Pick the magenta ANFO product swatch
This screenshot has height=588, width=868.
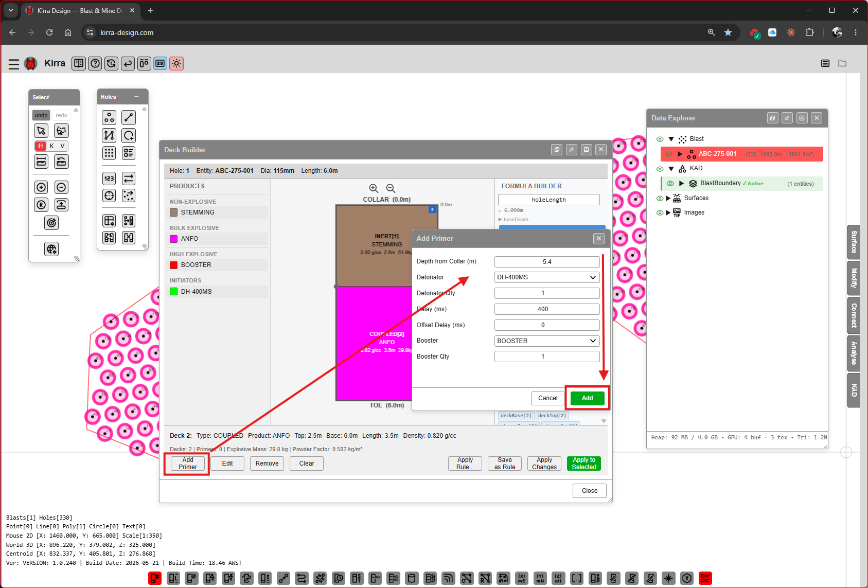pos(174,239)
